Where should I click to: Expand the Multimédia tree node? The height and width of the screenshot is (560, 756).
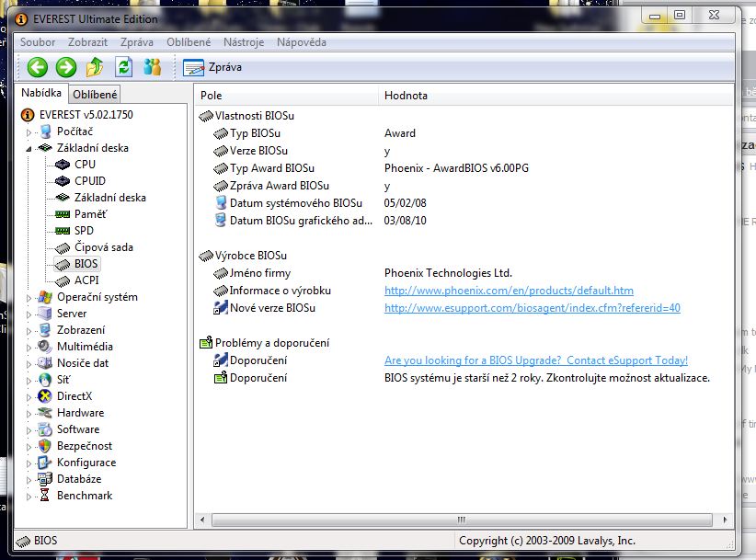[x=29, y=347]
